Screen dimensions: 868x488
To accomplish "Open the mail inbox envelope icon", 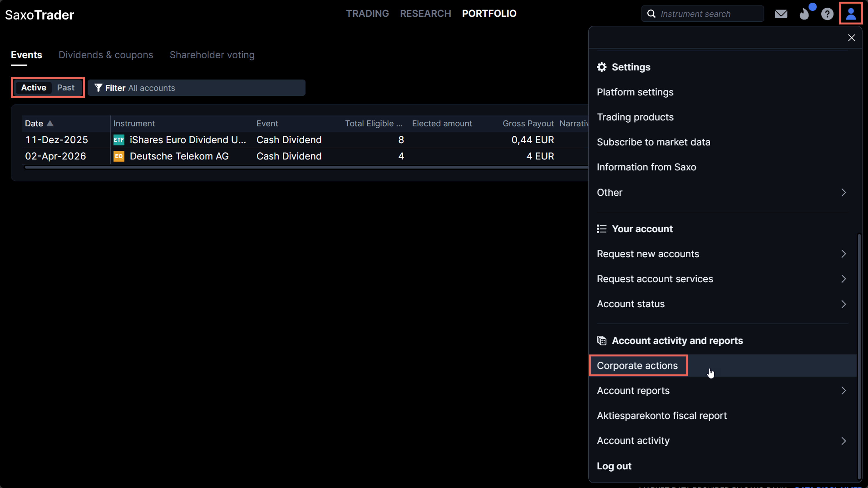I will pos(781,14).
